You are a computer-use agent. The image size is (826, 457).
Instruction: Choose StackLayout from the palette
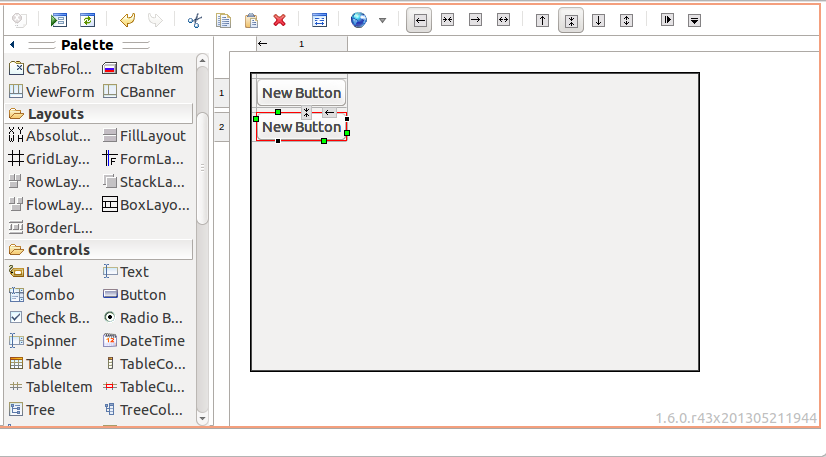click(x=143, y=182)
